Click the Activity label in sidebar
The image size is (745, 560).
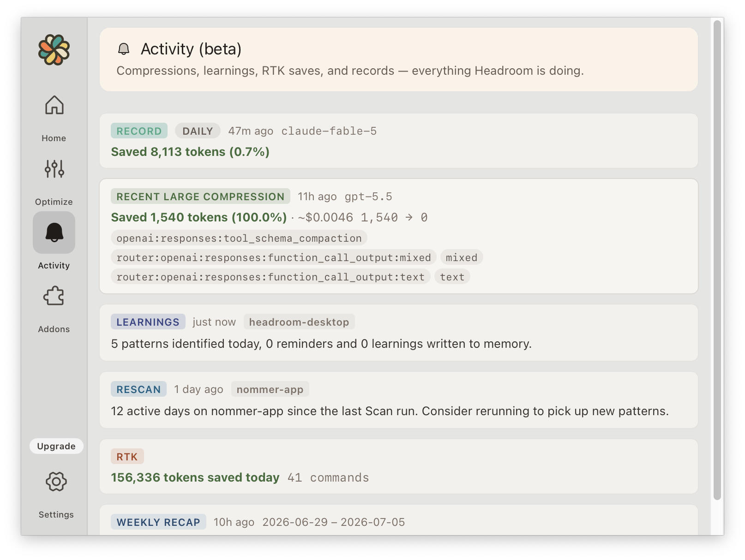click(54, 265)
